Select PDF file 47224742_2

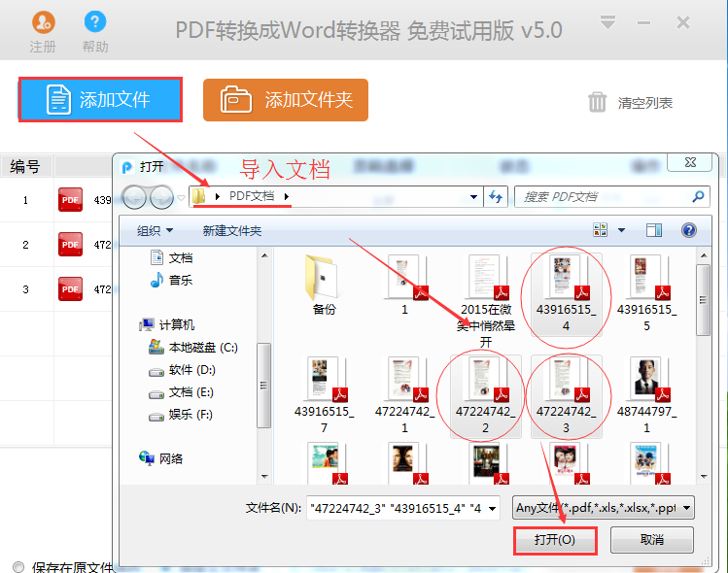486,395
